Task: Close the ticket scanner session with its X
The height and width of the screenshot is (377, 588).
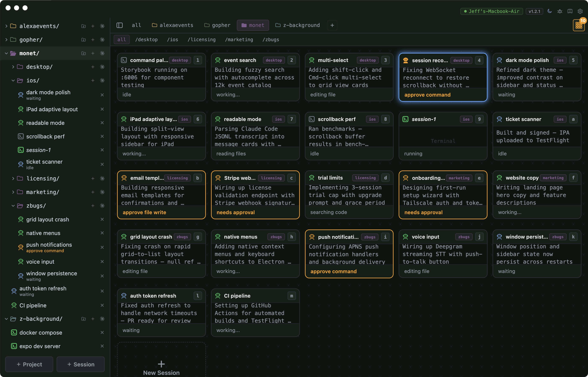Action: click(102, 164)
